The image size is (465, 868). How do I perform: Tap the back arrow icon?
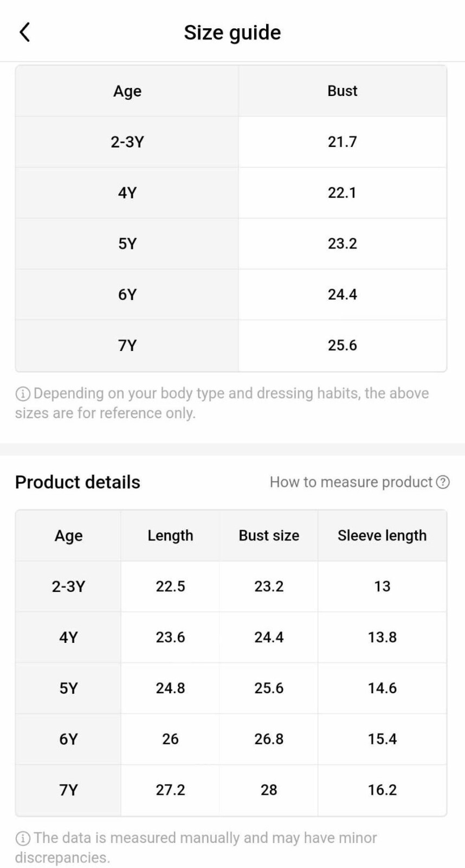click(x=25, y=33)
